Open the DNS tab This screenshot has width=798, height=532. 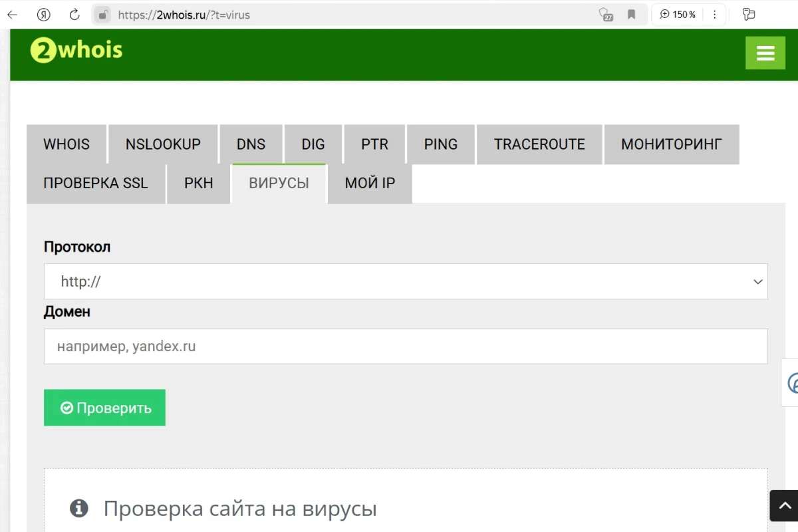251,144
